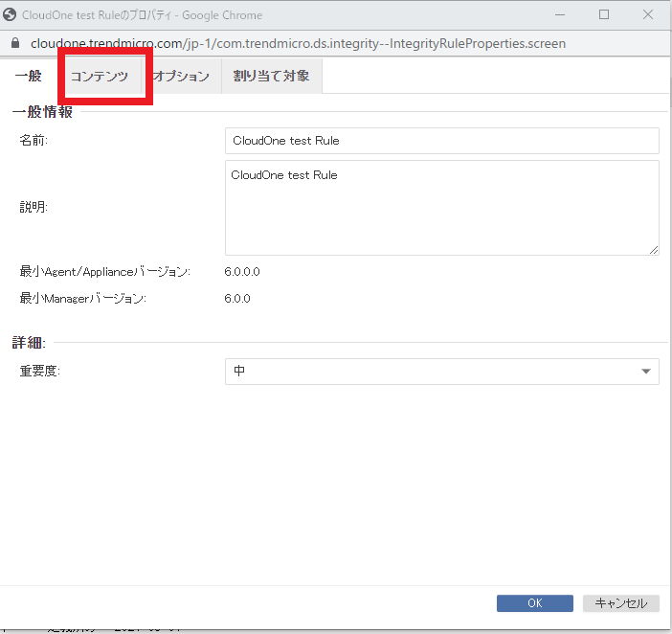Click the 名前 input field
Screen dimensions: 672x634
coord(442,141)
